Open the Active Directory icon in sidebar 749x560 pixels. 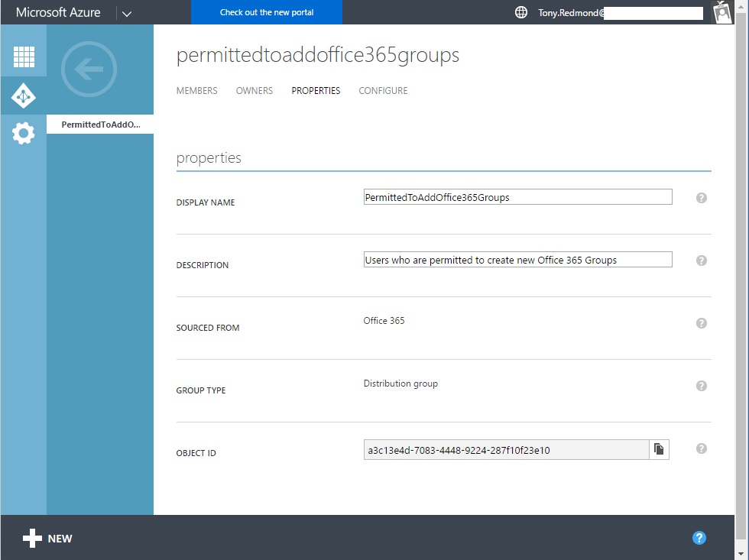[x=23, y=95]
